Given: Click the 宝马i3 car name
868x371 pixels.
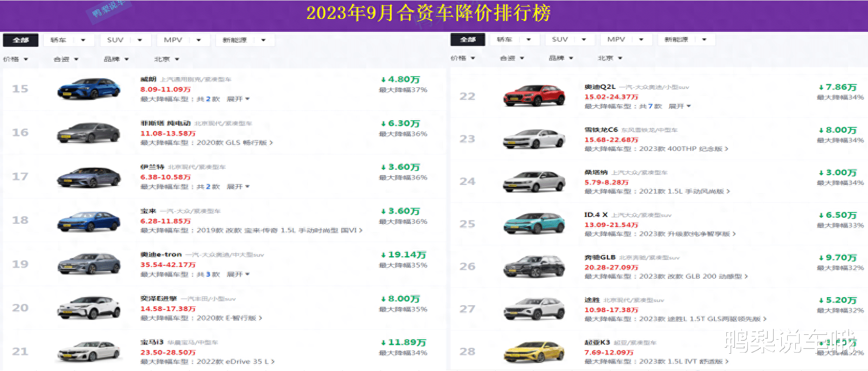Looking at the screenshot, I should (152, 342).
